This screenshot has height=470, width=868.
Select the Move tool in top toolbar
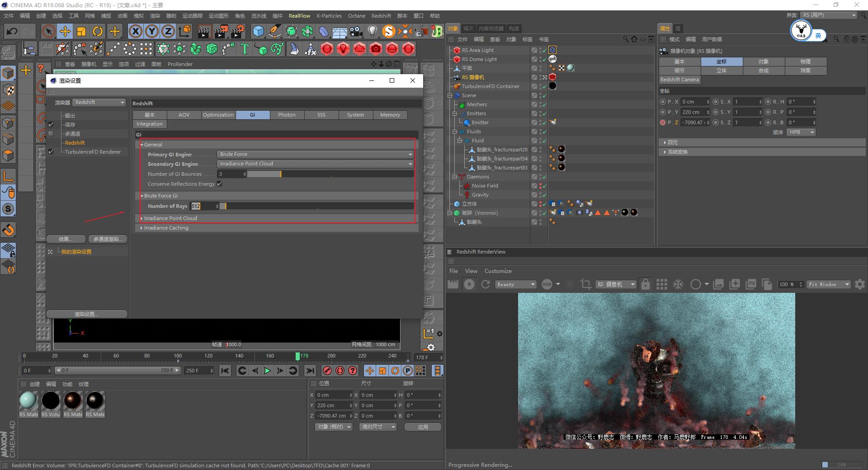[65, 31]
